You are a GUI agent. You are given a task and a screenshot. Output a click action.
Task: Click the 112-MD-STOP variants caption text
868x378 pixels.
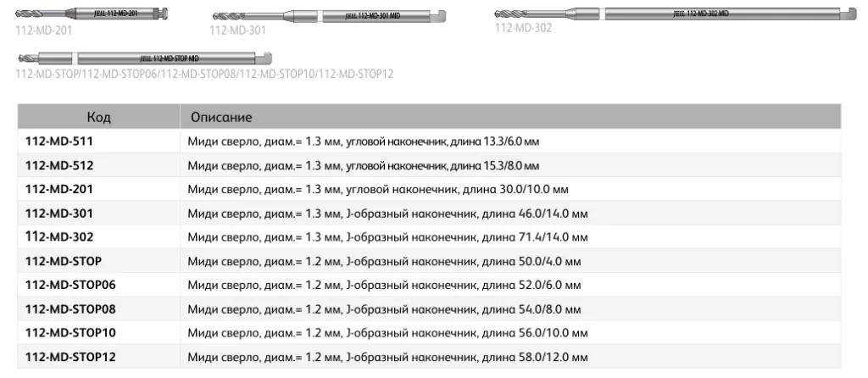point(204,74)
